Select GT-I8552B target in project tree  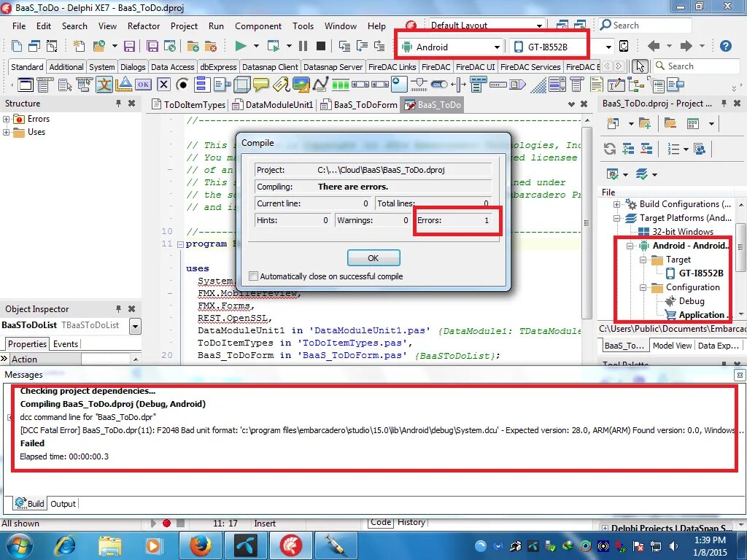click(x=701, y=273)
